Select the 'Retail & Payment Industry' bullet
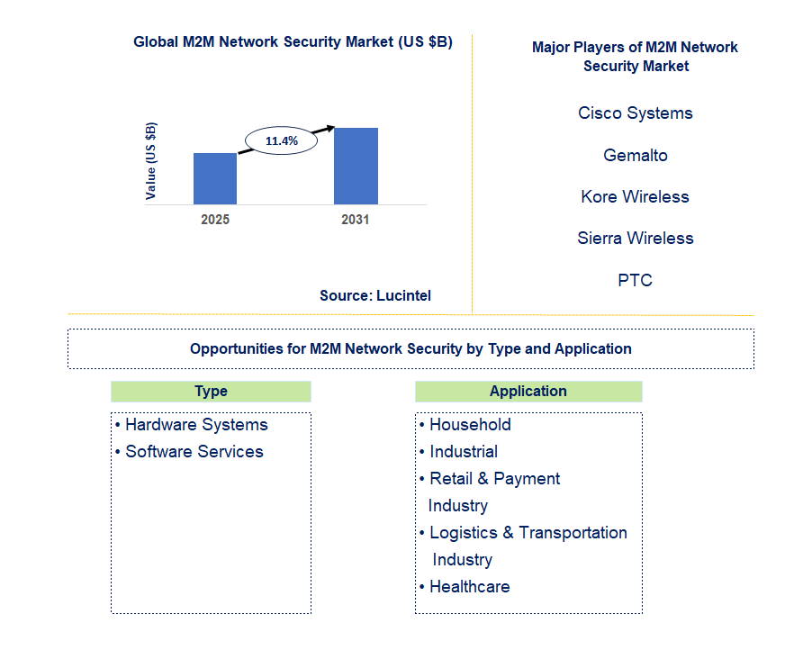 tap(490, 492)
